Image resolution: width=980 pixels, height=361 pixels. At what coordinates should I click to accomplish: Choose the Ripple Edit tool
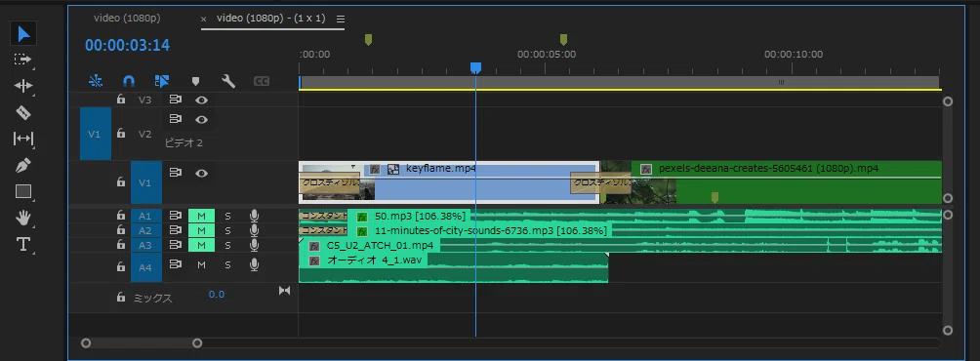point(23,86)
